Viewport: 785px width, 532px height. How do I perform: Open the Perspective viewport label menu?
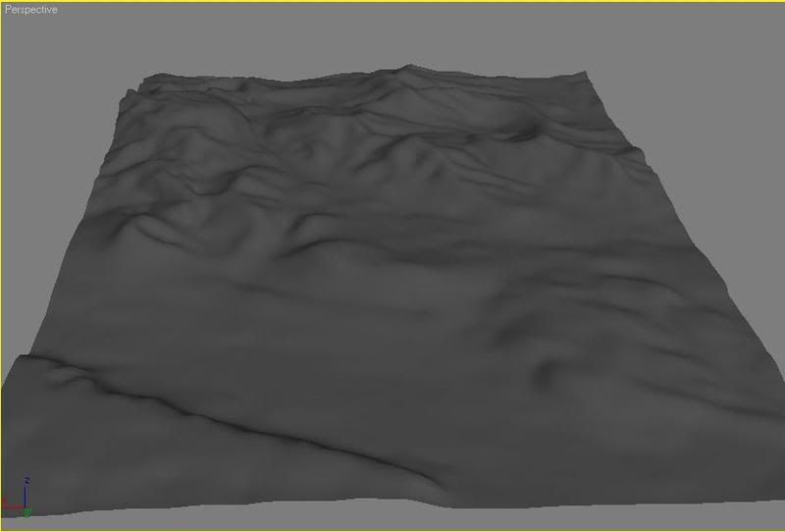31,10
